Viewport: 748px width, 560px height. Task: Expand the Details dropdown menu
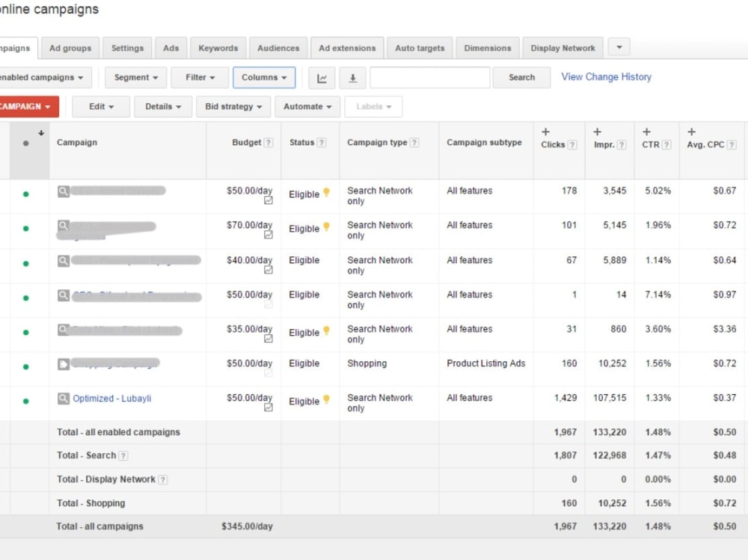click(x=163, y=107)
